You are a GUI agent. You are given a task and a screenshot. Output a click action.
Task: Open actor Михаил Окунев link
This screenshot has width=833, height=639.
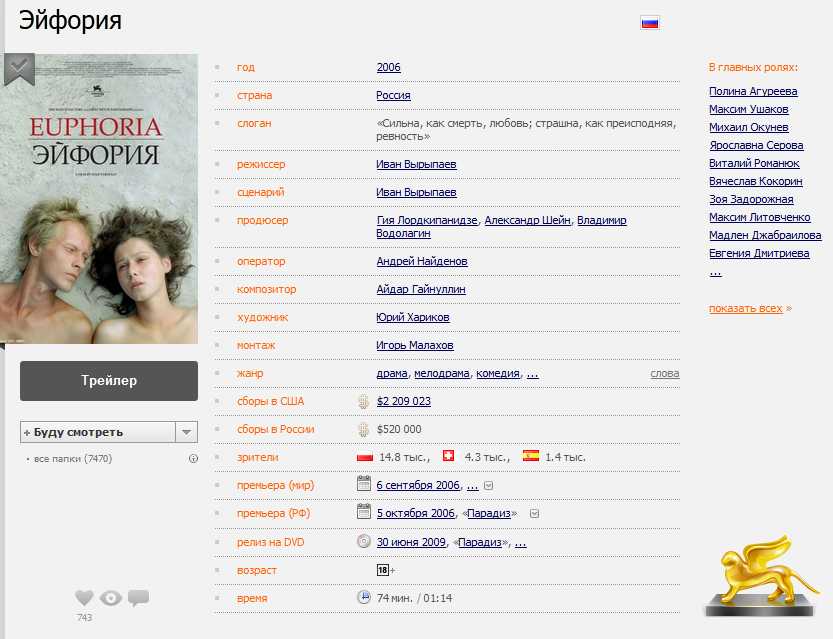pos(749,127)
